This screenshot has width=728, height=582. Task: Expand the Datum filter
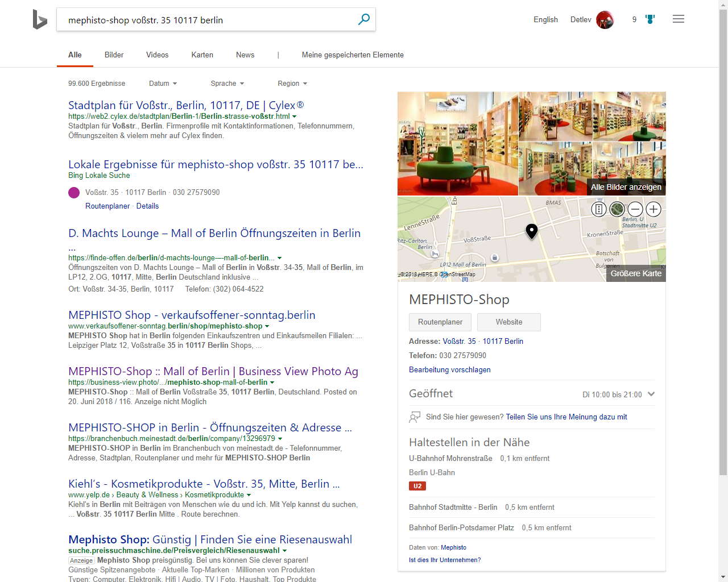click(x=163, y=84)
